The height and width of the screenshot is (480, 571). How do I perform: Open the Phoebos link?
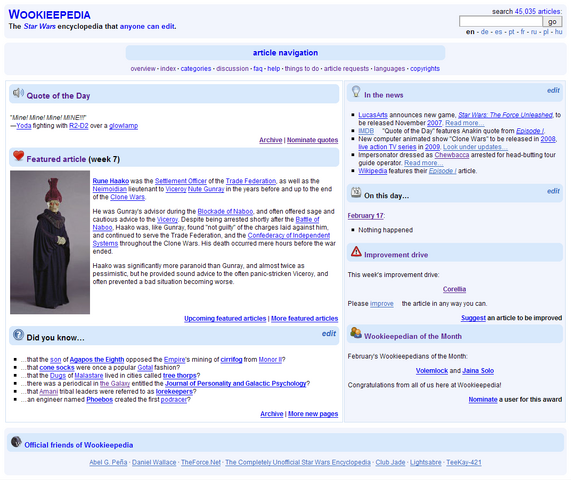[x=99, y=400]
